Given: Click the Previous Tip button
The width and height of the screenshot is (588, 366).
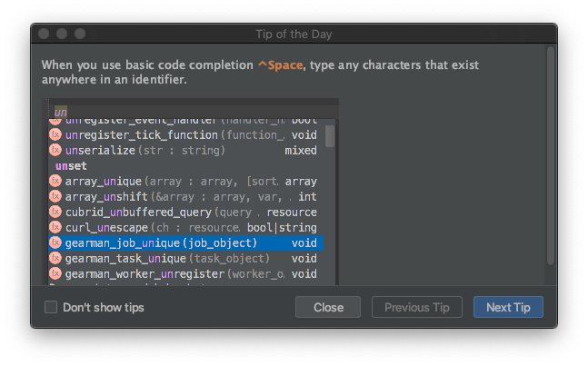Looking at the screenshot, I should pyautogui.click(x=417, y=307).
